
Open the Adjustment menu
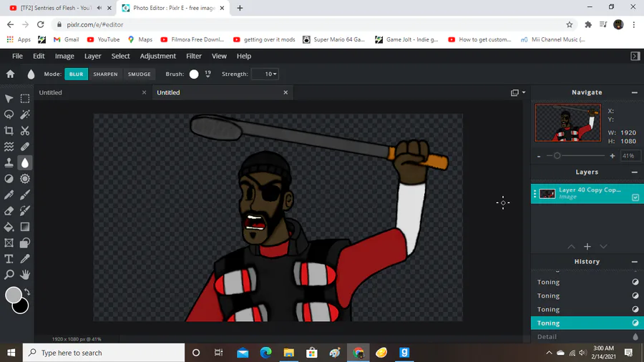pos(157,57)
